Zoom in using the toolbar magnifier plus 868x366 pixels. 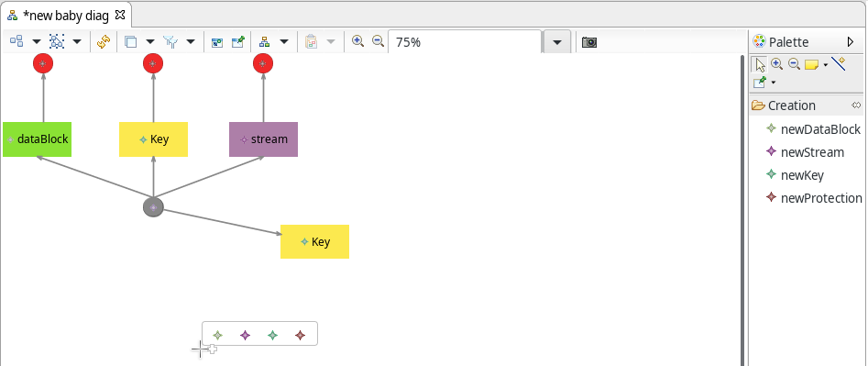[x=358, y=41]
